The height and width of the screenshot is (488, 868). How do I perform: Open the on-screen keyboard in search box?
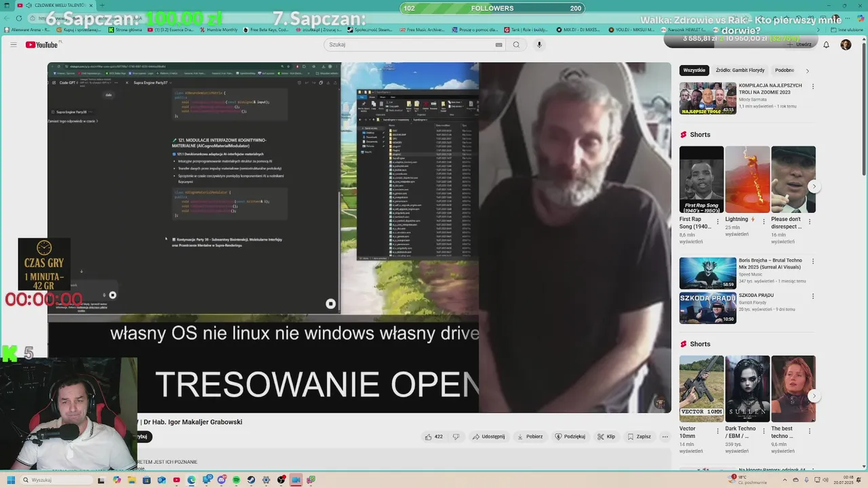499,45
